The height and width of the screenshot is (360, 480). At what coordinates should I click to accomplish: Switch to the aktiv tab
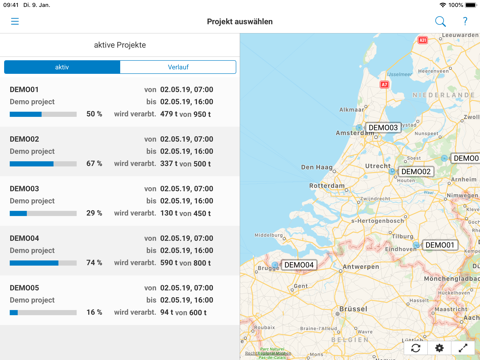(x=62, y=67)
